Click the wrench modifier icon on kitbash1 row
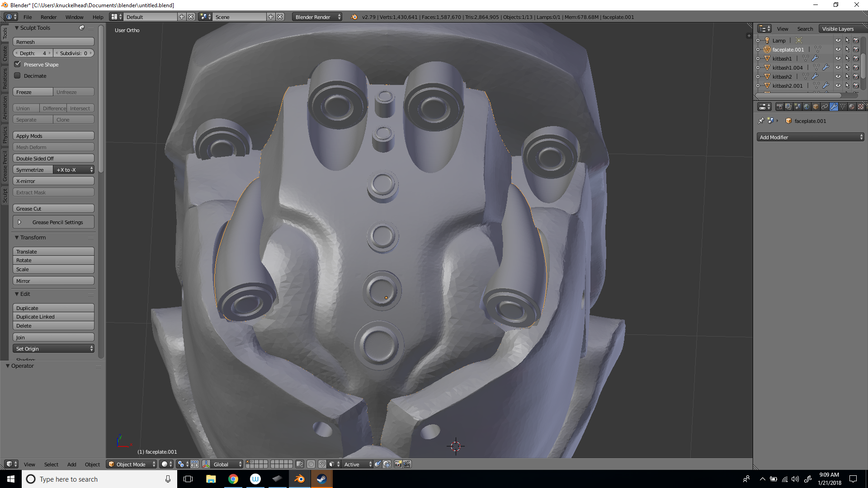Image resolution: width=868 pixels, height=488 pixels. pyautogui.click(x=815, y=59)
